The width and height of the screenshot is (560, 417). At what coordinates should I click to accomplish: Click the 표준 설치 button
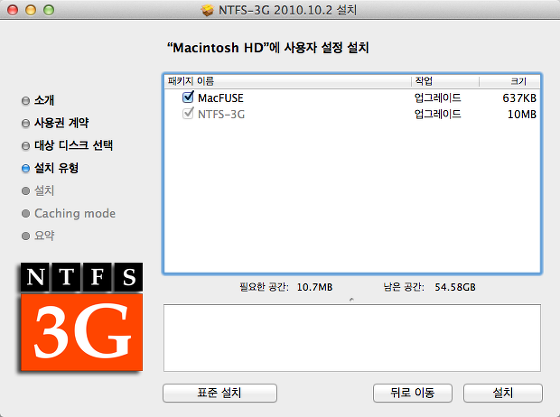pos(220,393)
